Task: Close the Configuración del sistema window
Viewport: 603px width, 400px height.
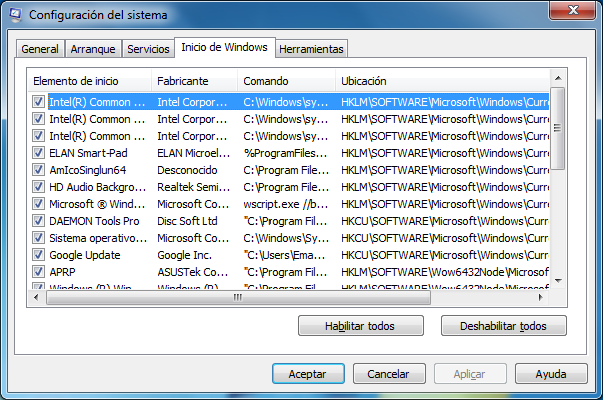Action: [x=573, y=10]
